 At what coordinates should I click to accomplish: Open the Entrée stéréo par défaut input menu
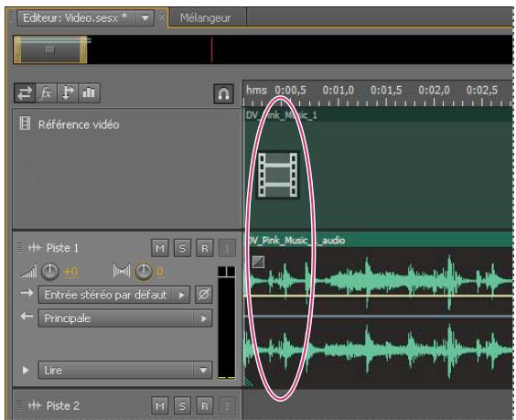[113, 295]
